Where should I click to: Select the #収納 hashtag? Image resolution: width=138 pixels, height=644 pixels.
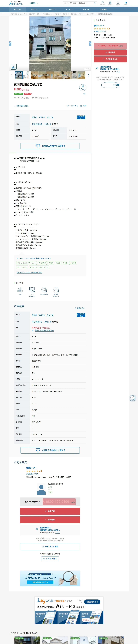(x=51, y=263)
